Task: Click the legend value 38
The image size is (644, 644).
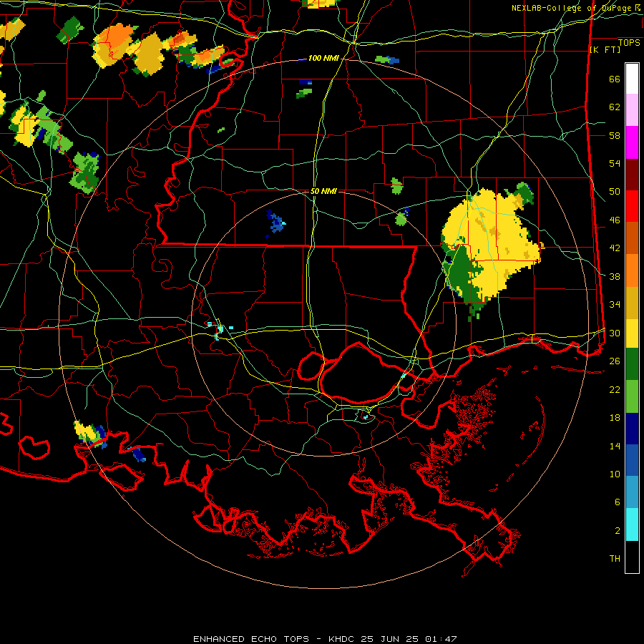Action: (x=615, y=276)
